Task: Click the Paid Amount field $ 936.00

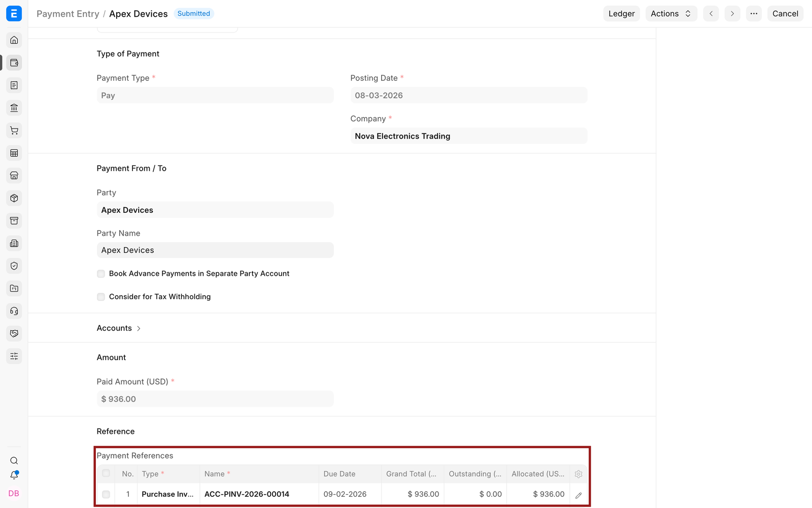Action: (x=215, y=399)
